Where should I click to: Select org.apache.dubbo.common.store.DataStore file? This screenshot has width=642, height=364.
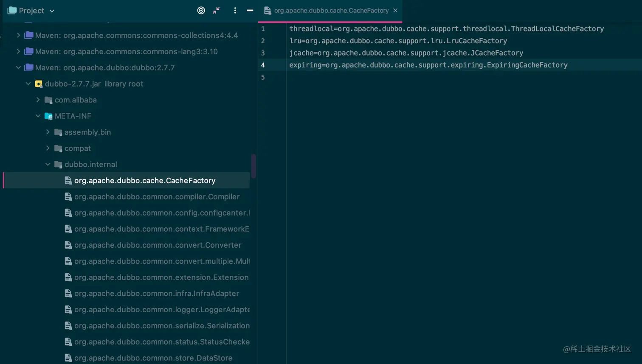coord(153,358)
